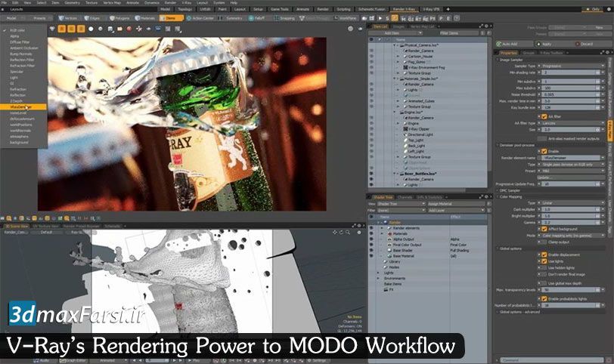Select Vertices selection mode

point(68,18)
